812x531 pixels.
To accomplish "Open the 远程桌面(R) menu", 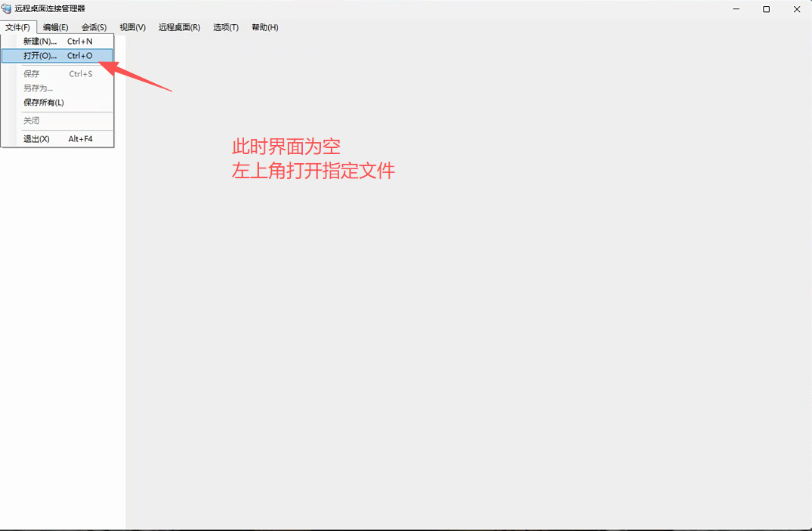I will [179, 27].
